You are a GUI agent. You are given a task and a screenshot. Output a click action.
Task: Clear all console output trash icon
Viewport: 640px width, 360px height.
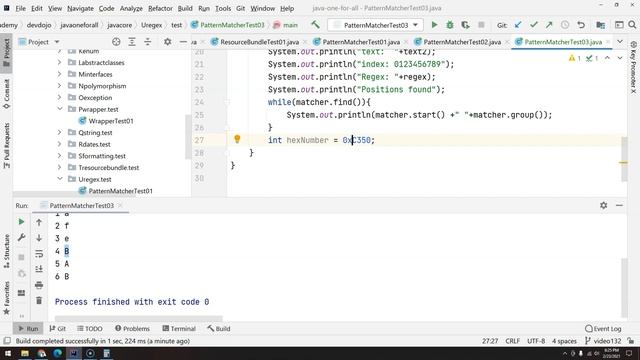click(39, 301)
